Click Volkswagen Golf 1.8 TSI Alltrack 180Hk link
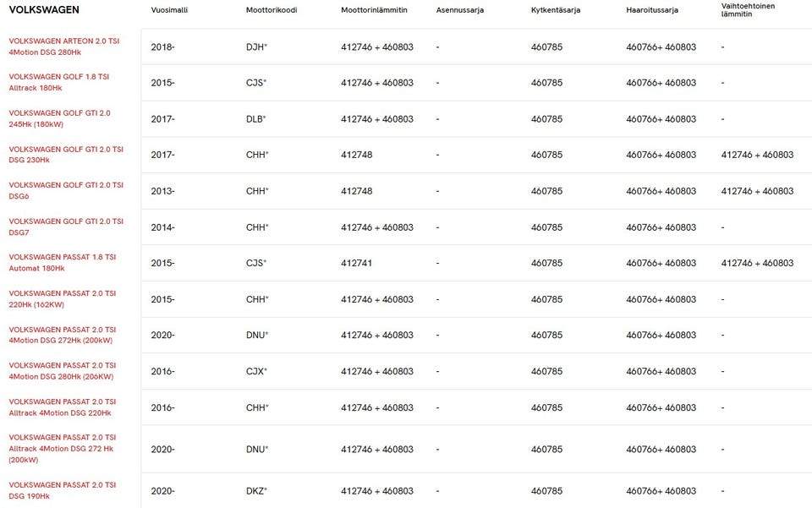This screenshot has height=508, width=812. [x=59, y=82]
